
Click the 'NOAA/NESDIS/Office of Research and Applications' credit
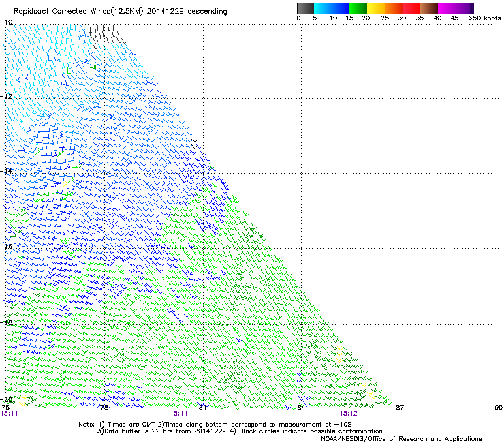click(401, 439)
